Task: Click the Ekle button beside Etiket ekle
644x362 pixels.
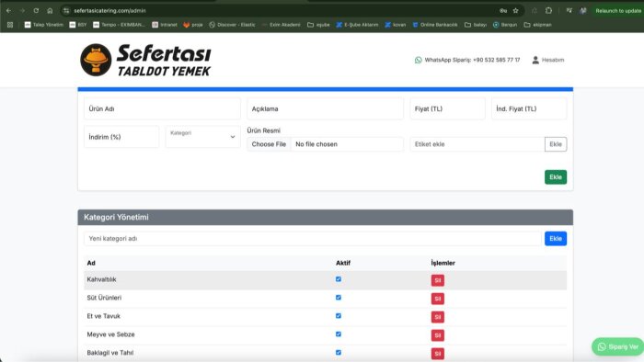Action: click(556, 144)
